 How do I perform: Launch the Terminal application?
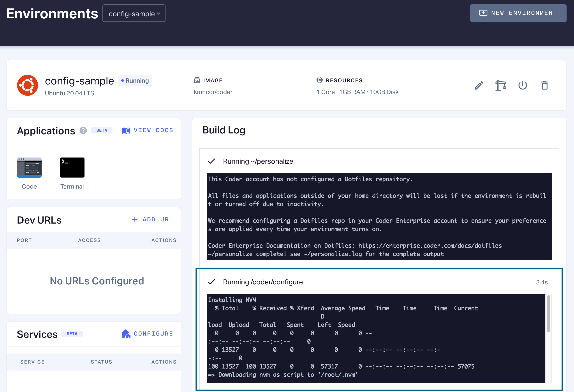(x=72, y=168)
